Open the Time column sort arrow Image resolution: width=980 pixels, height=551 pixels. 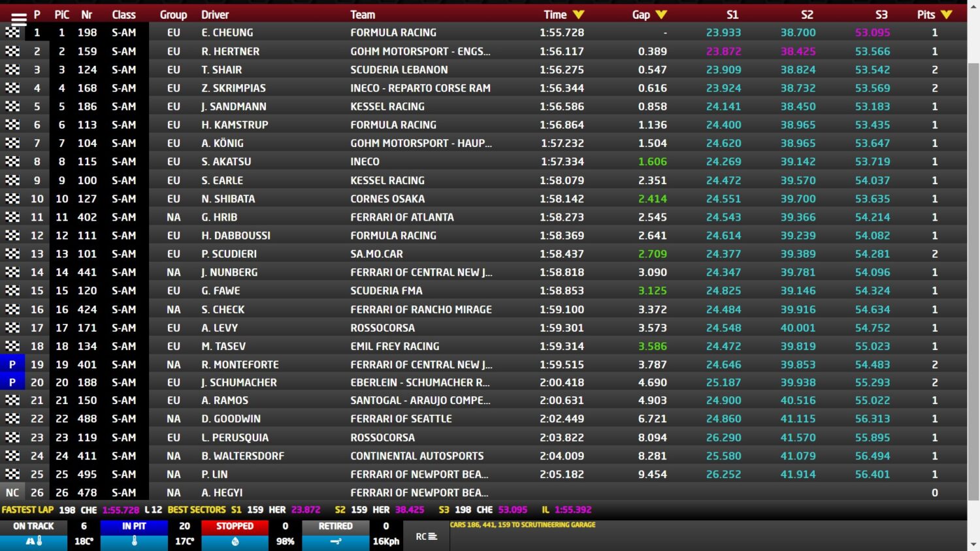coord(579,14)
